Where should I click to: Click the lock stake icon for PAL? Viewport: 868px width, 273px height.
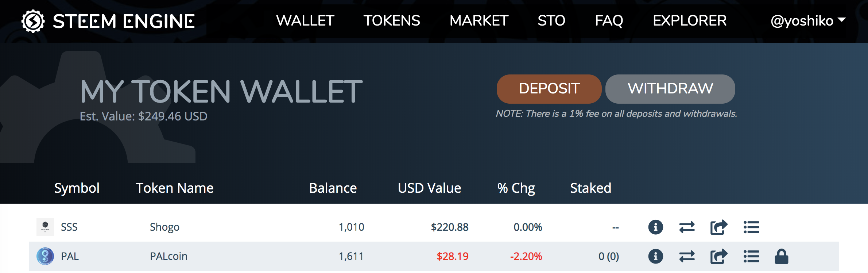click(x=782, y=256)
